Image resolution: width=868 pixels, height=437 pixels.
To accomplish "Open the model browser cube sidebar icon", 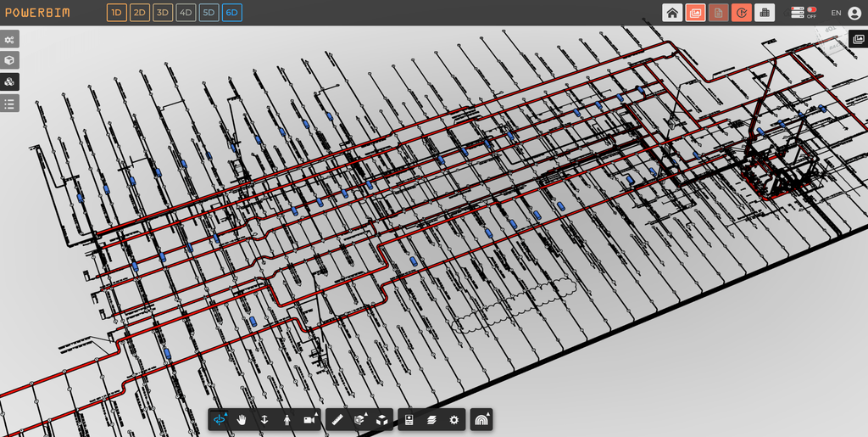I will pos(9,60).
